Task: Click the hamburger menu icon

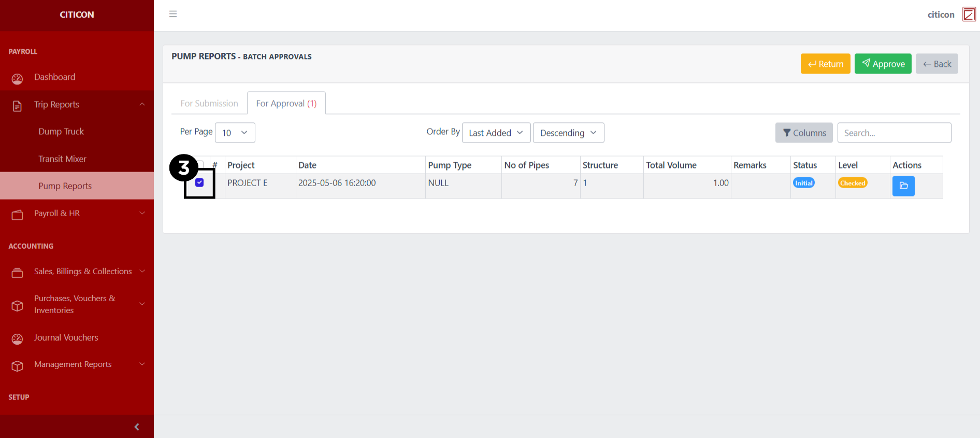Action: [x=173, y=14]
